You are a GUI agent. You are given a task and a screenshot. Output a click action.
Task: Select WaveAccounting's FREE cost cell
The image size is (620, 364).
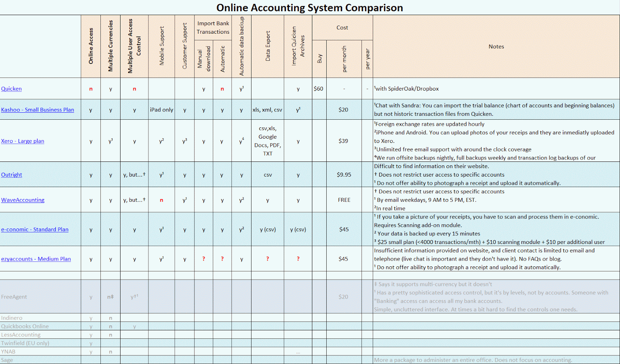point(344,200)
